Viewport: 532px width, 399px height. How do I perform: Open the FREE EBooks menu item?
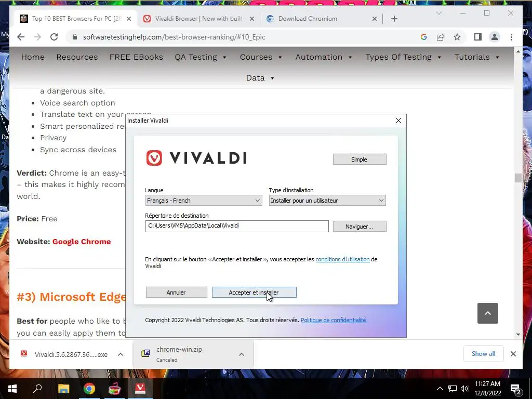tap(136, 57)
